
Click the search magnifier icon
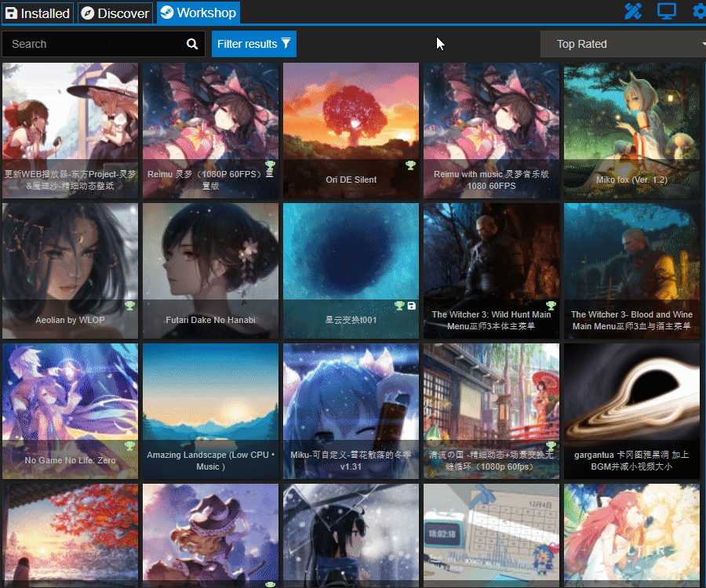(x=192, y=45)
